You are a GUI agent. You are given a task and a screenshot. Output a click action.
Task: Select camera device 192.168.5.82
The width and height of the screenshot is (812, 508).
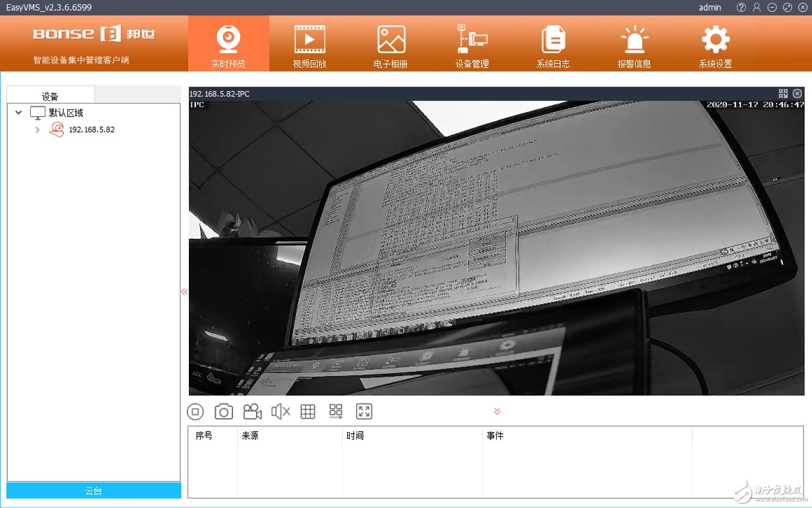(91, 130)
